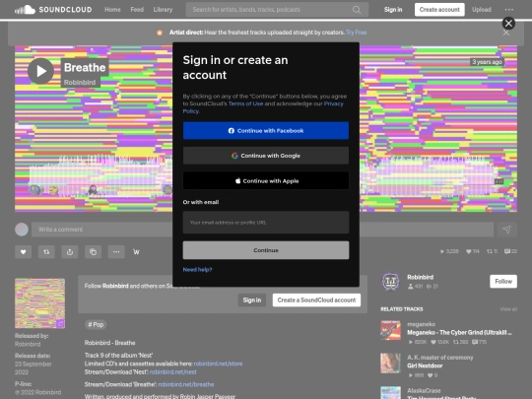Click Sign in in the top header

[x=393, y=10]
